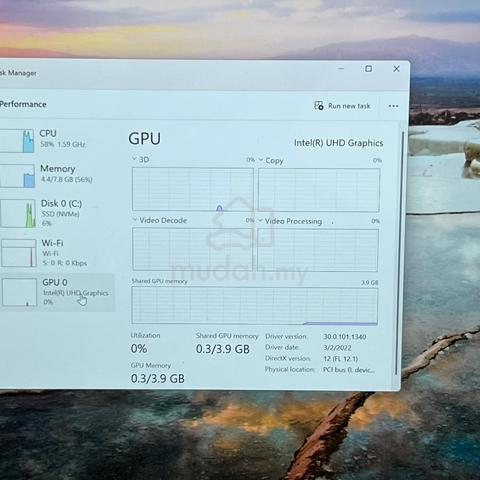Viewport: 480px width, 480px height.
Task: Open the 3D engine dropdown chevron
Action: coord(134,159)
